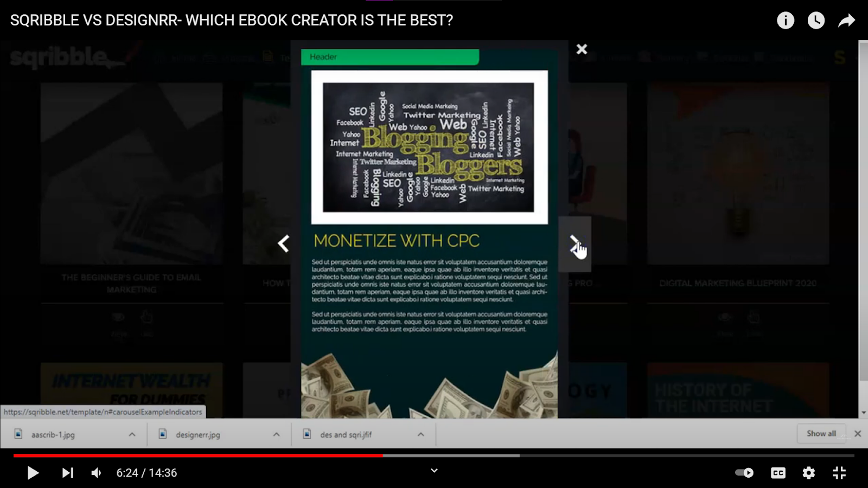Expand options for aascrib-1.jpg download

tap(132, 434)
